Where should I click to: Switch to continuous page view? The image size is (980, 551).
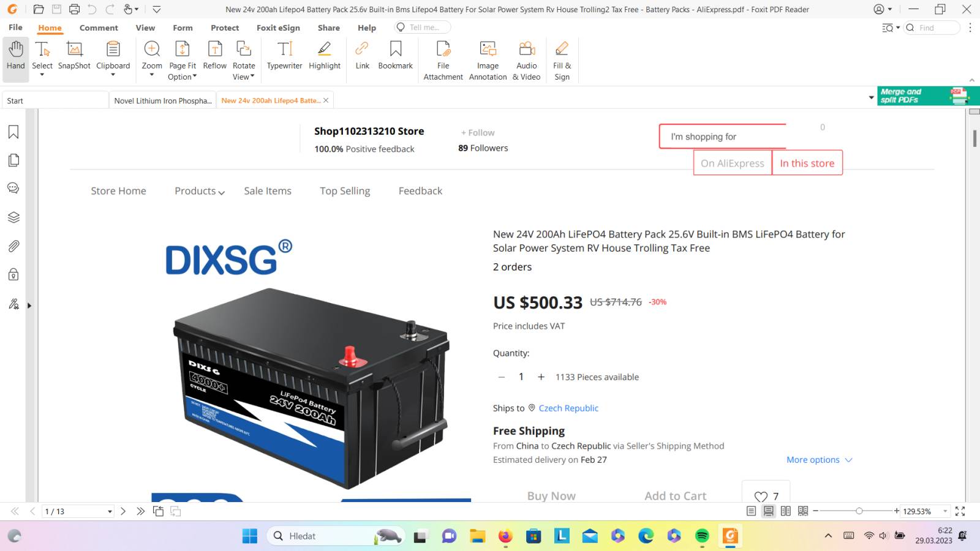(769, 511)
